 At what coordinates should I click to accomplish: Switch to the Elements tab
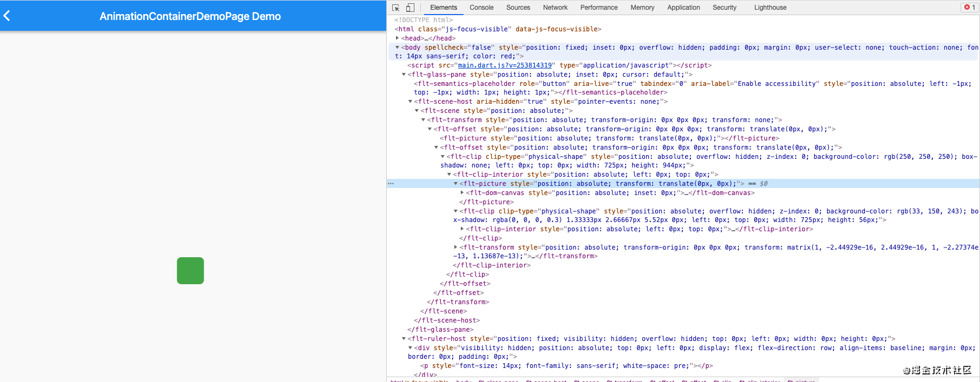pyautogui.click(x=444, y=8)
